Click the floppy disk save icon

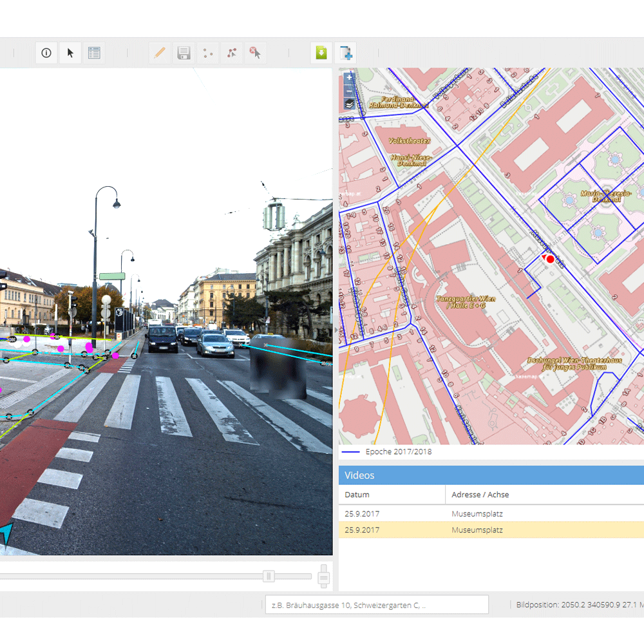coord(184,53)
